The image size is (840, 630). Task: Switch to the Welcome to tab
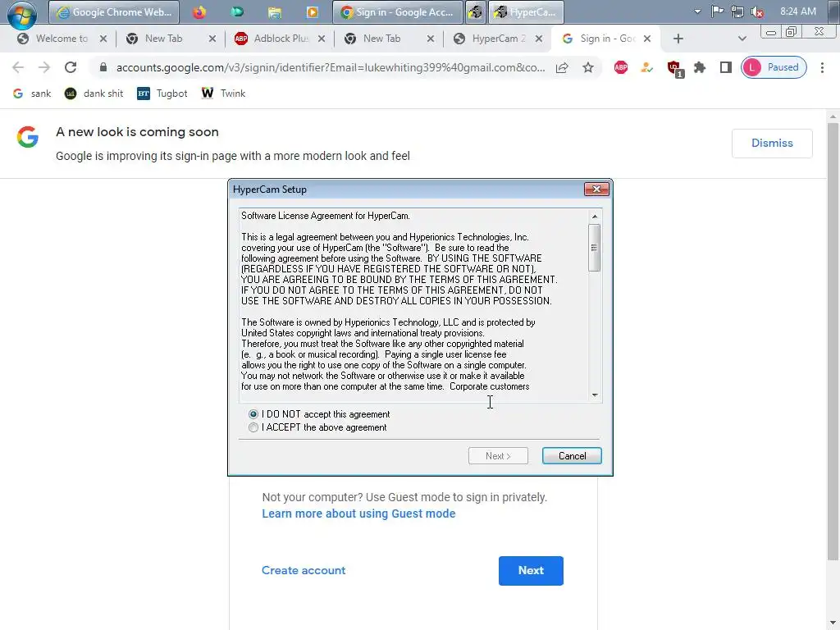(61, 39)
